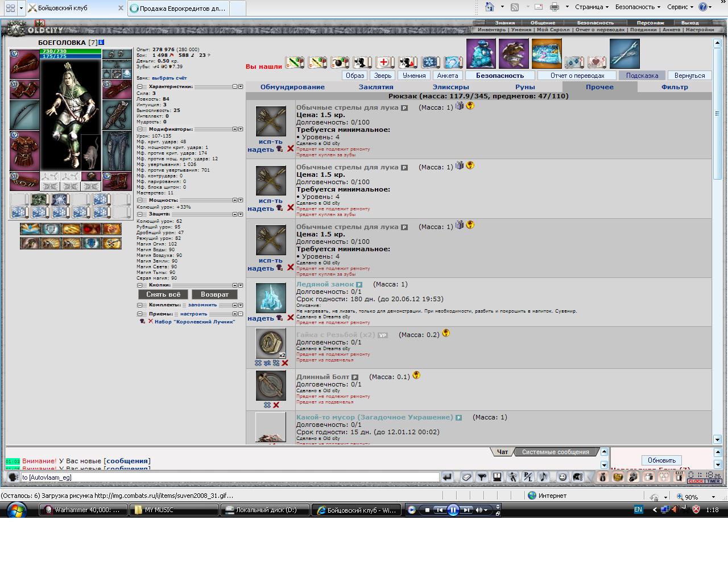Switch to Системные сообщения chat tab
The height and width of the screenshot is (582, 728).
click(556, 452)
